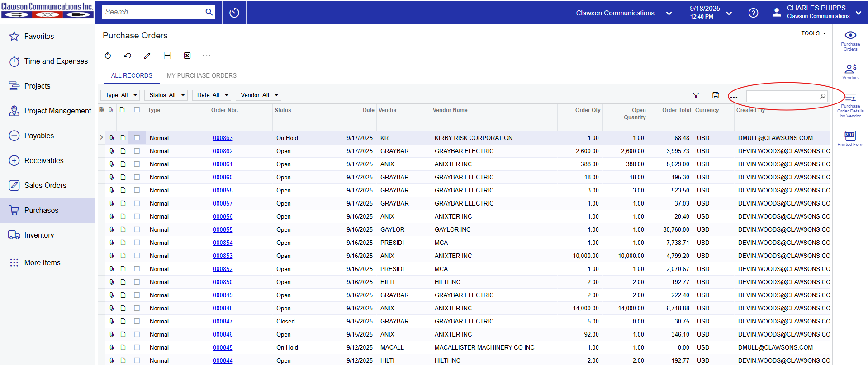
Task: Open the TOOLS dropdown menu
Action: point(813,33)
